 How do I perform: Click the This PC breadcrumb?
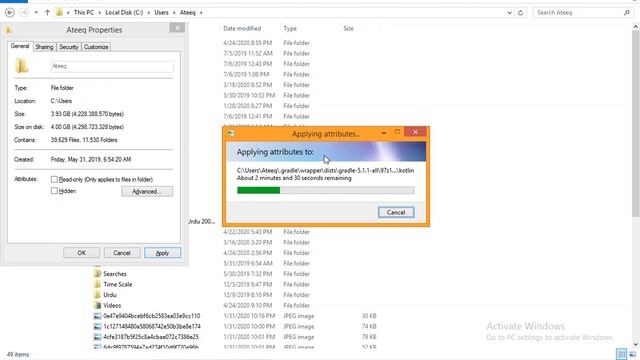pos(84,13)
